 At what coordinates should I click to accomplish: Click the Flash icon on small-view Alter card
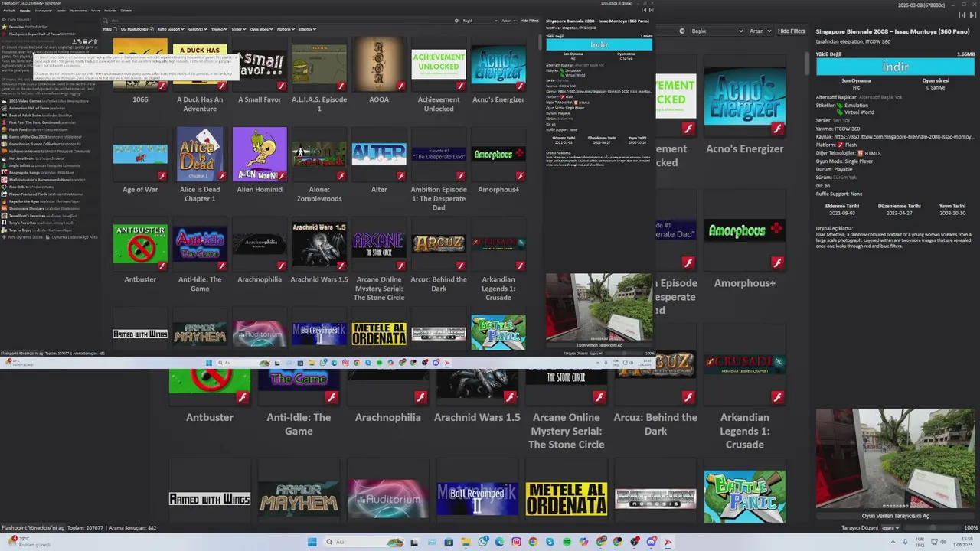click(x=401, y=176)
